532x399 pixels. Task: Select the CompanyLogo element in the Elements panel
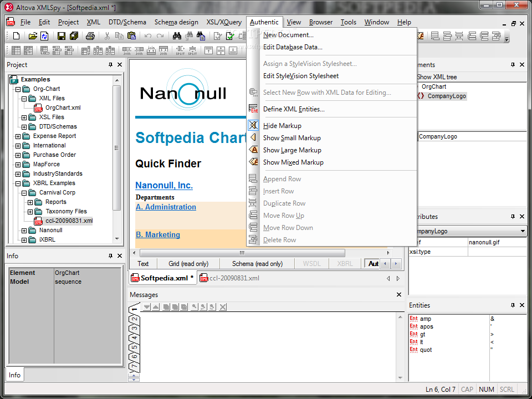coord(447,96)
